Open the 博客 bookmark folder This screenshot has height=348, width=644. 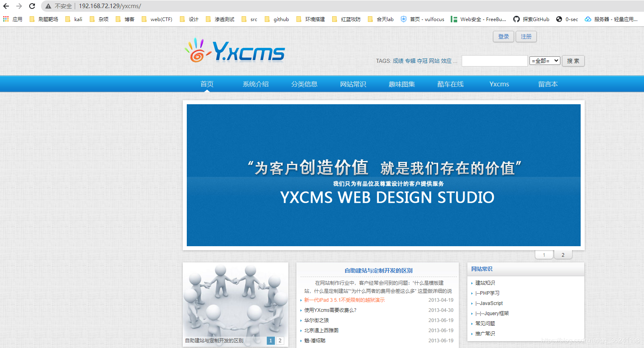[x=125, y=19]
